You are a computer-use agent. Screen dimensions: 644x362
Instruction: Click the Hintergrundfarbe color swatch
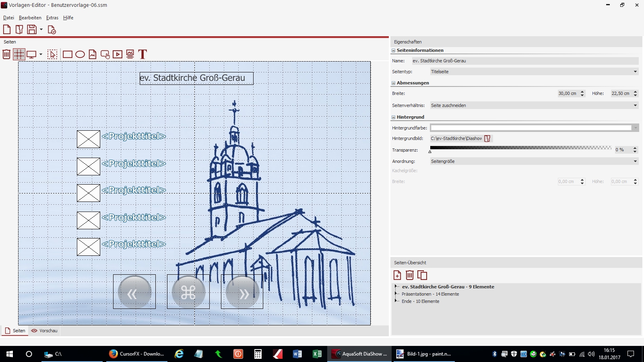531,128
